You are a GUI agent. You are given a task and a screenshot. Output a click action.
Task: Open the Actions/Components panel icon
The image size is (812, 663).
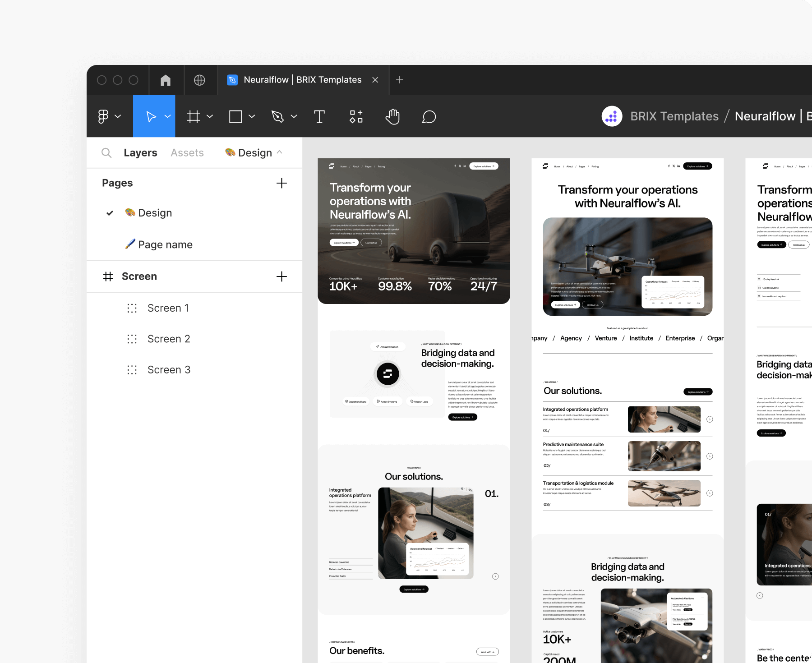pyautogui.click(x=356, y=116)
